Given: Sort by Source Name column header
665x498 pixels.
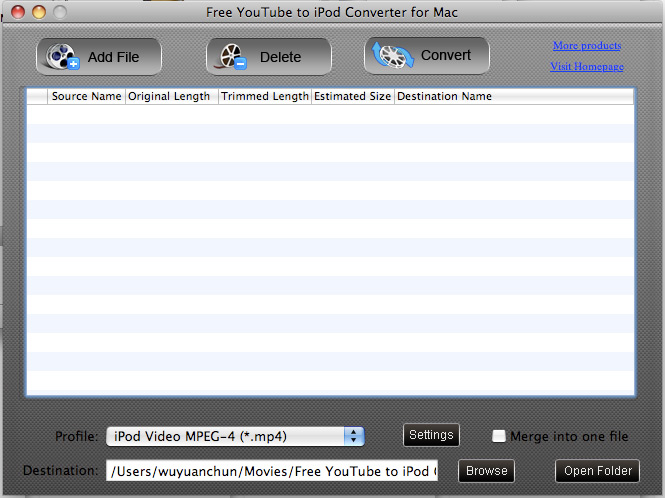Looking at the screenshot, I should 86,97.
